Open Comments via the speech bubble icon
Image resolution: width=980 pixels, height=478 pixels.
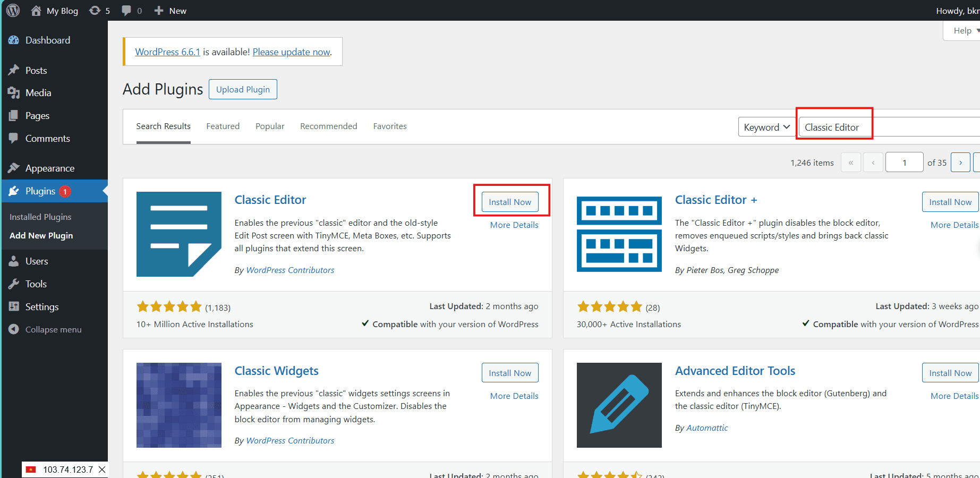click(13, 138)
